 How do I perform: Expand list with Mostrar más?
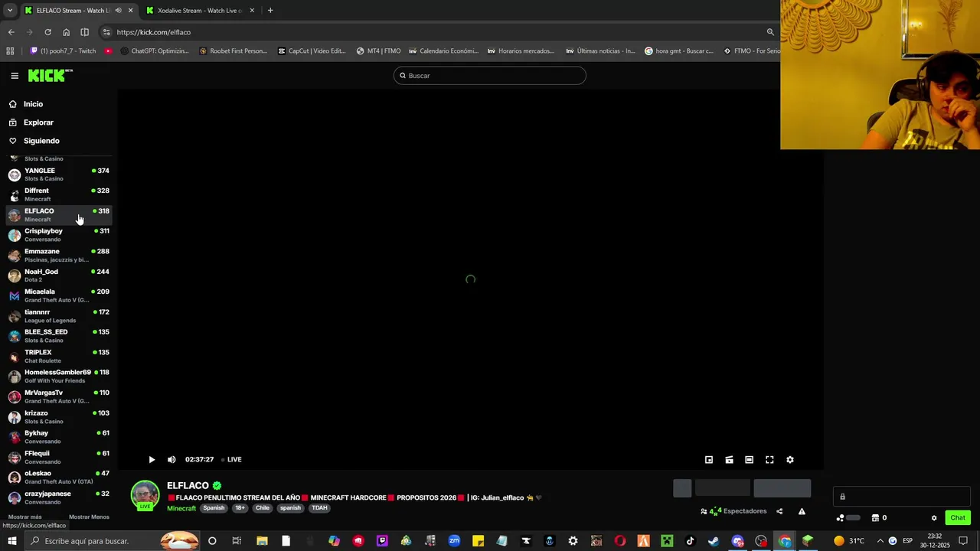click(x=25, y=517)
